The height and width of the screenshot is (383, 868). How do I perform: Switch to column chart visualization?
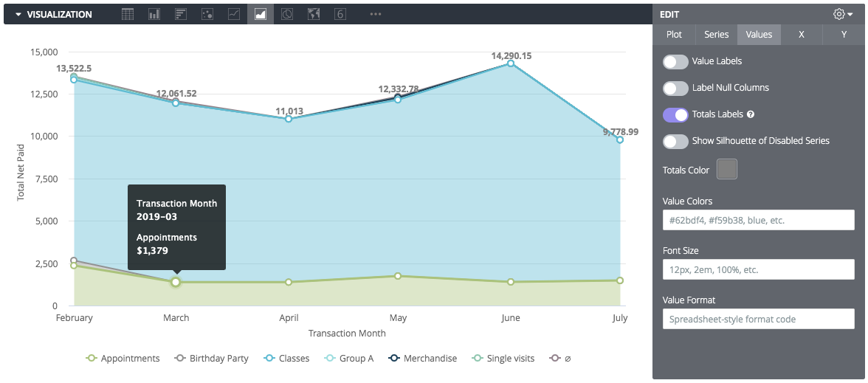click(x=154, y=14)
